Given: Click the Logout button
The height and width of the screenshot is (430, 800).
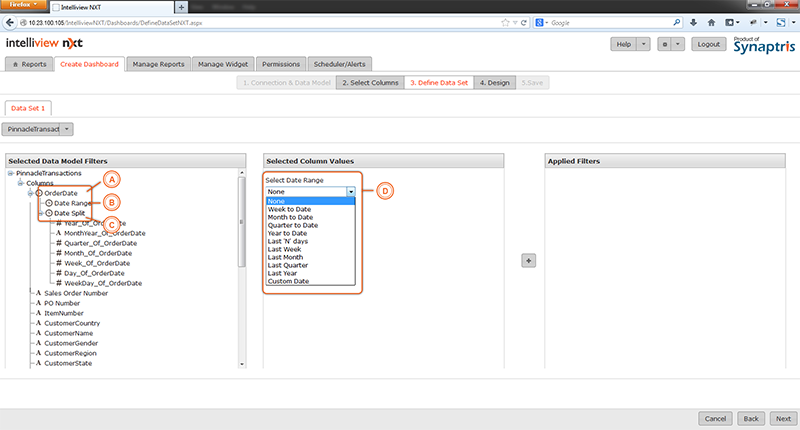Looking at the screenshot, I should pos(709,44).
